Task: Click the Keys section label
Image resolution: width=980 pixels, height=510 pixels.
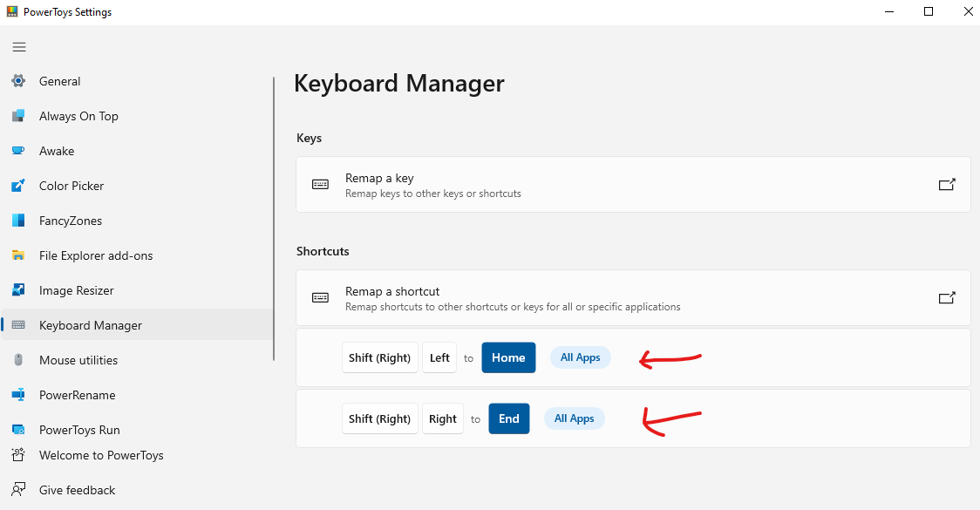Action: click(x=309, y=138)
